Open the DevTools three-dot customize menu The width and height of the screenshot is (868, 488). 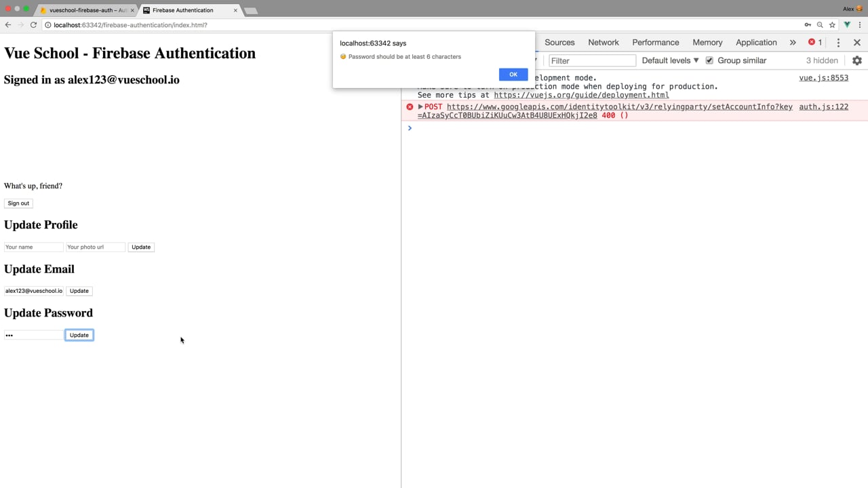pos(838,42)
